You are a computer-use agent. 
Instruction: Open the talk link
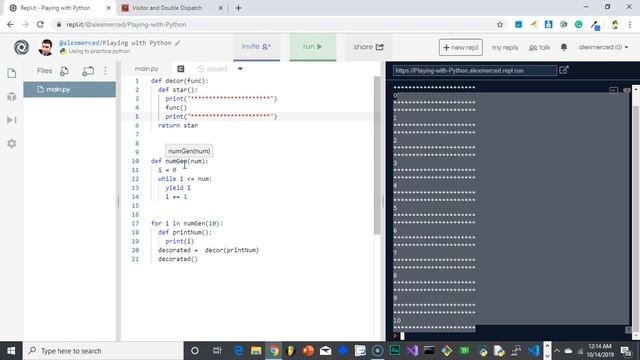(x=540, y=47)
